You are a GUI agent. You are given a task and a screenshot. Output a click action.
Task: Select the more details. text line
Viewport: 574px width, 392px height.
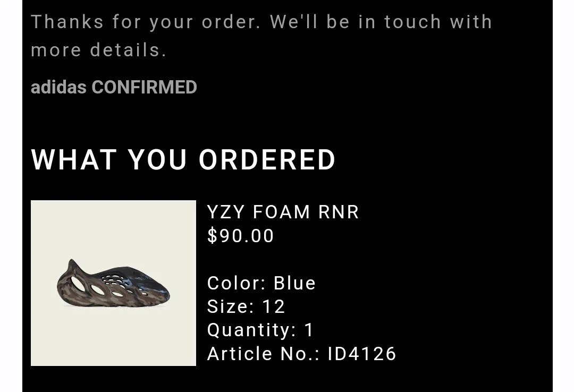(x=98, y=50)
